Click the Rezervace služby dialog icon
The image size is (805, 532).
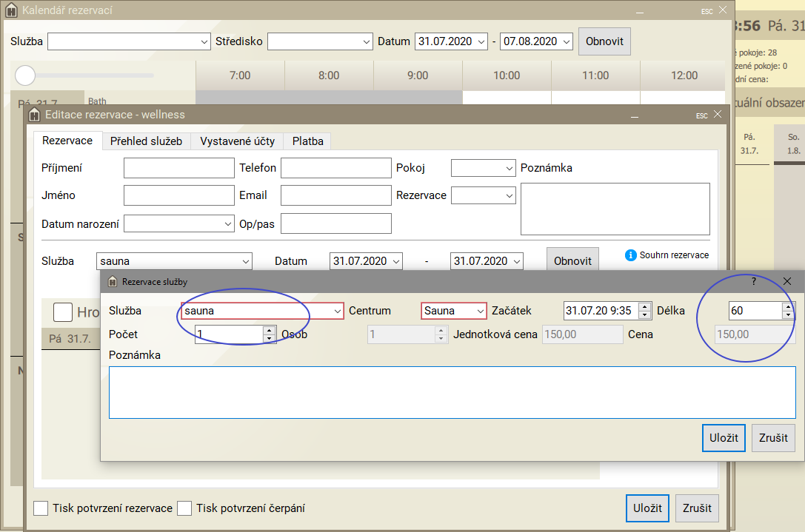(x=113, y=282)
